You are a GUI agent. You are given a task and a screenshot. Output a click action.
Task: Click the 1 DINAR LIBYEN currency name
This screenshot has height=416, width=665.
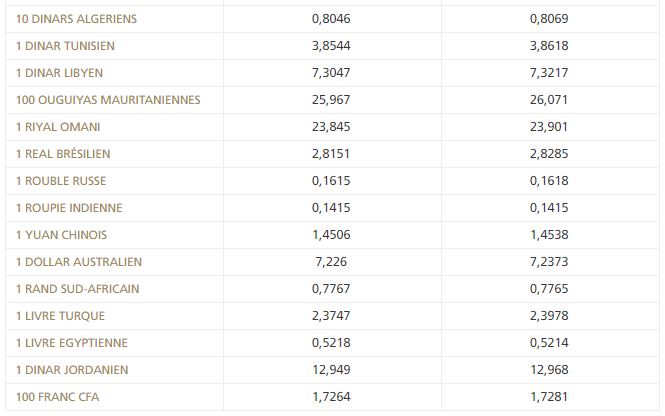(59, 73)
